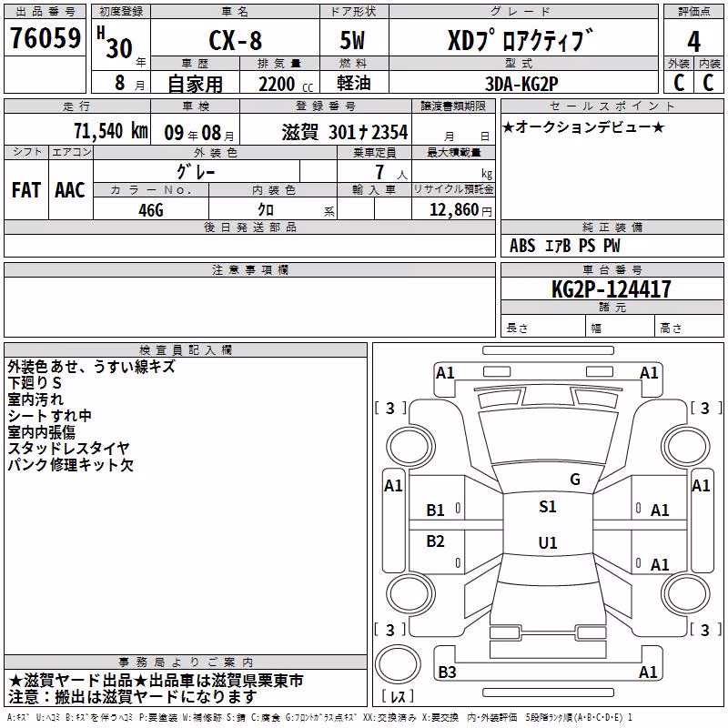
Task: Select the 高さ height field
Action: 689,328
